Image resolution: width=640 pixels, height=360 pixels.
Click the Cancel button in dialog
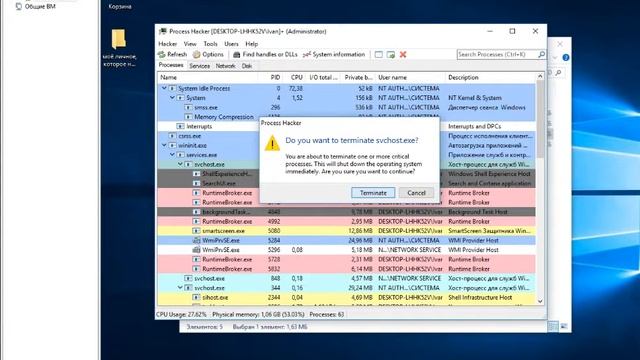point(416,193)
